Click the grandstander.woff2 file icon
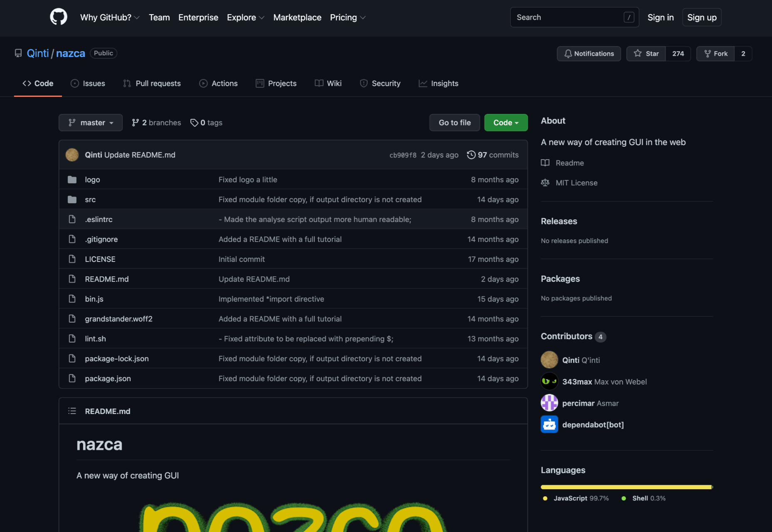The image size is (772, 532). [72, 319]
